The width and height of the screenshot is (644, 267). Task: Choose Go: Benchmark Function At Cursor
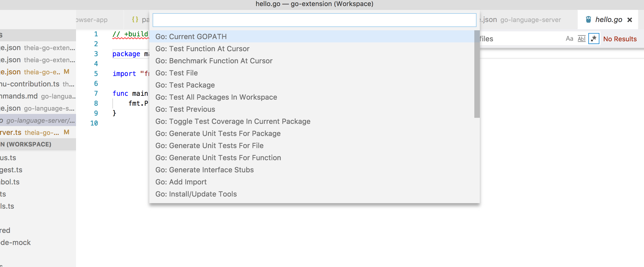pos(312,61)
